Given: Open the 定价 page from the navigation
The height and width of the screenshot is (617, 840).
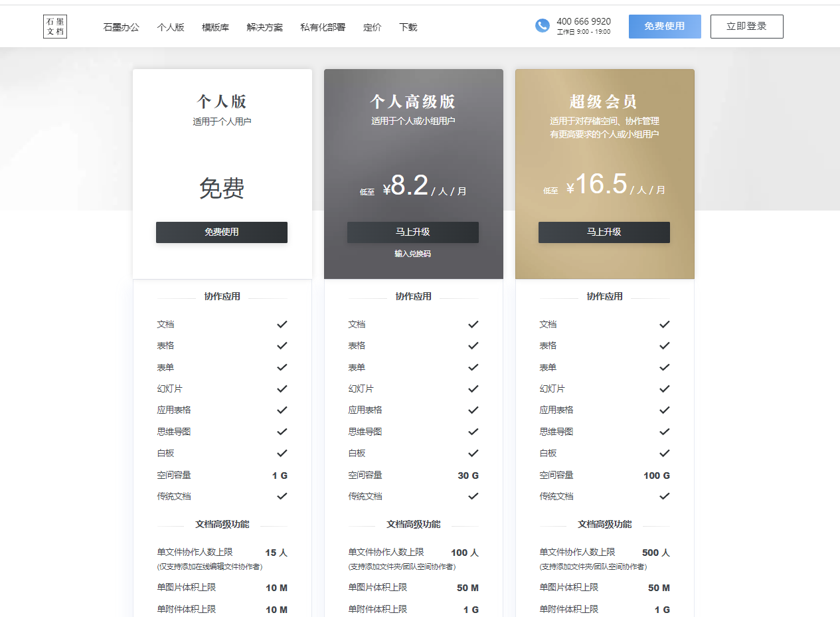Looking at the screenshot, I should (373, 27).
